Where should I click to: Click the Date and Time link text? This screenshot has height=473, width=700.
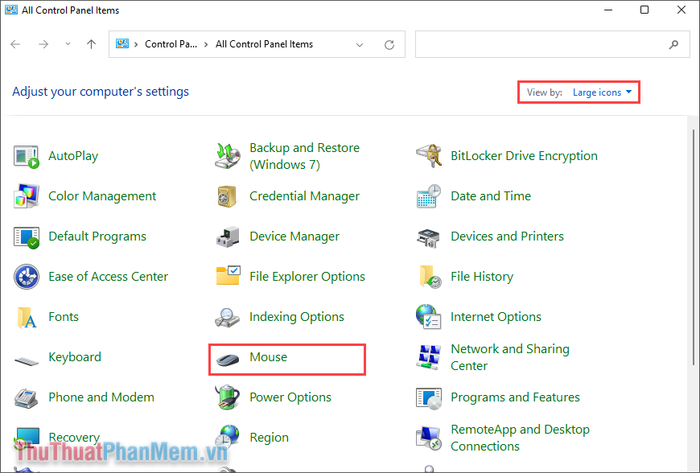click(x=491, y=196)
